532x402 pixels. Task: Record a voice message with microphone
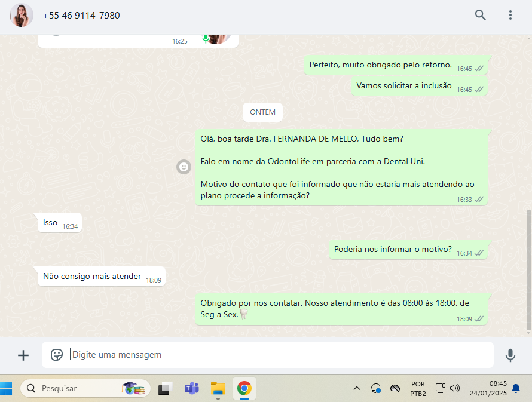(x=510, y=355)
